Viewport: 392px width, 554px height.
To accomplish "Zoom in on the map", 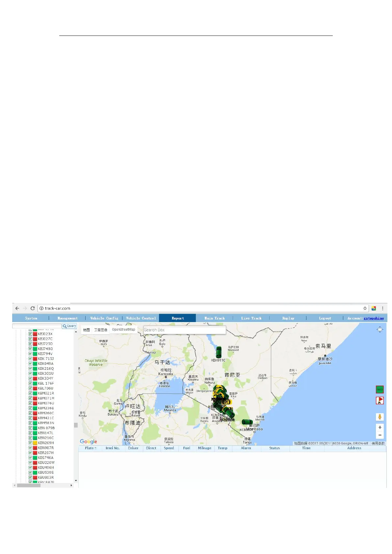I will 380,427.
